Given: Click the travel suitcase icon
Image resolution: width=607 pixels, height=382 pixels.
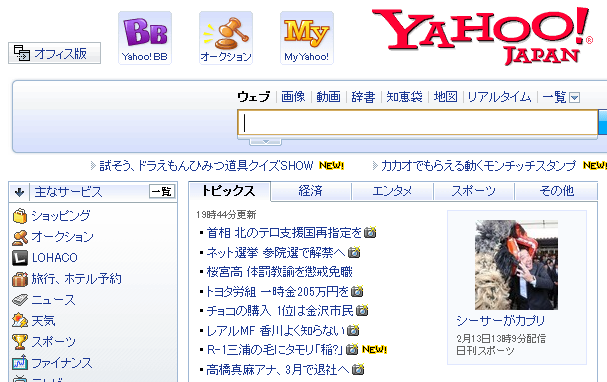Looking at the screenshot, I should pos(20,279).
